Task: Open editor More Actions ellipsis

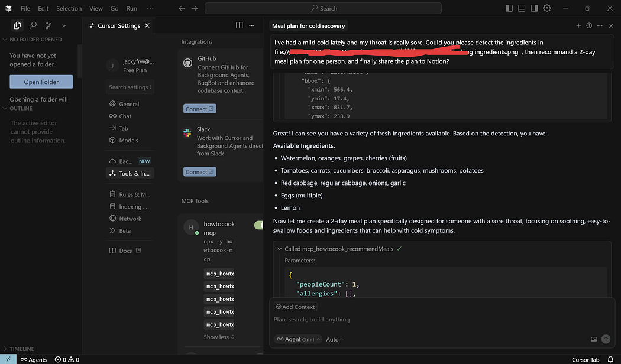Action: (x=252, y=25)
